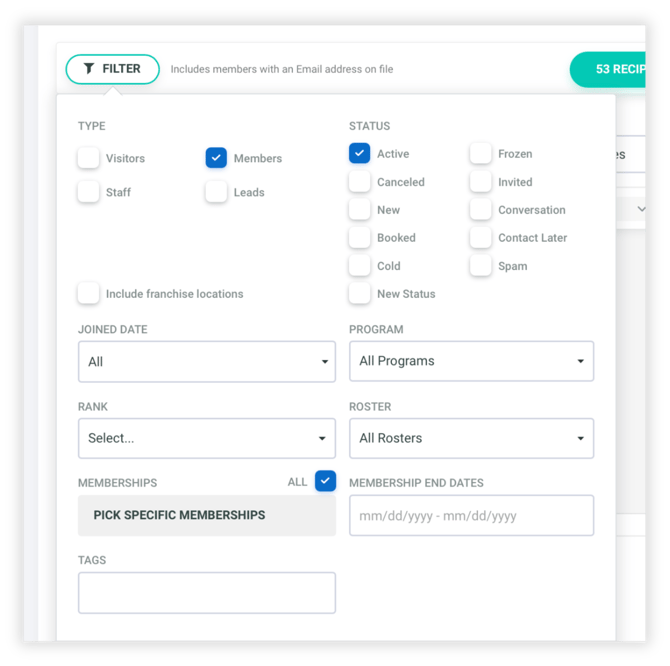Uncheck the Members type checkbox
This screenshot has height=666, width=670.
216,158
